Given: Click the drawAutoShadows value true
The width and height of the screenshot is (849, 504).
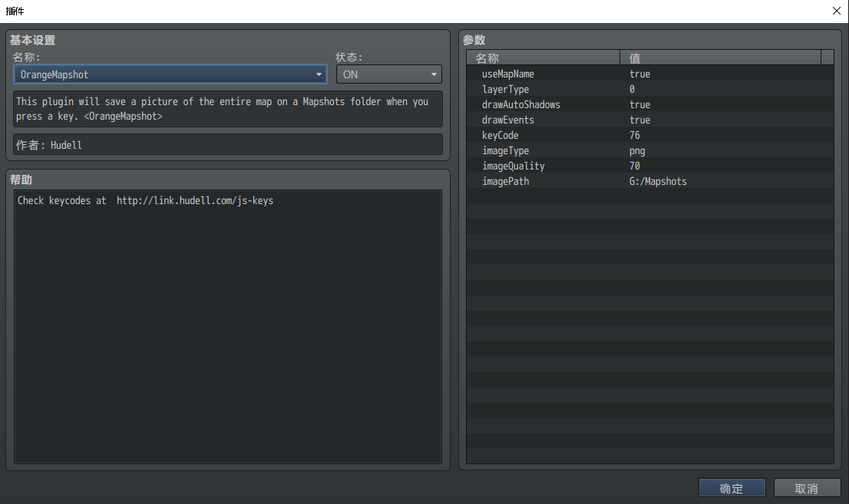Looking at the screenshot, I should pyautogui.click(x=639, y=104).
